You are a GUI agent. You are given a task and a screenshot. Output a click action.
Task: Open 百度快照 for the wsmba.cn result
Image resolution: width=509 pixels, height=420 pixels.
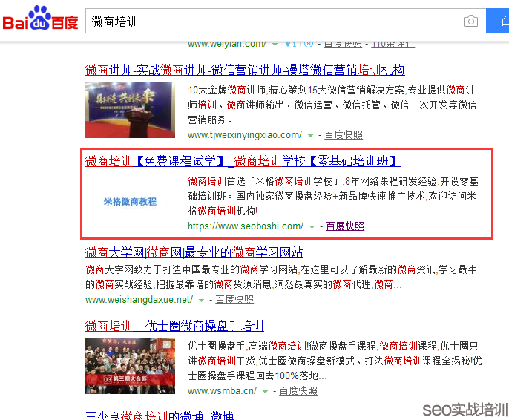tap(298, 390)
